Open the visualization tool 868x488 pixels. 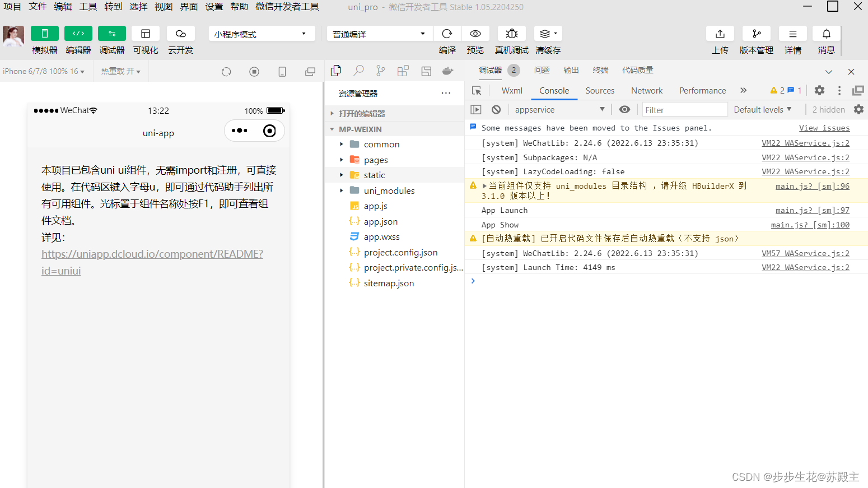coord(146,34)
